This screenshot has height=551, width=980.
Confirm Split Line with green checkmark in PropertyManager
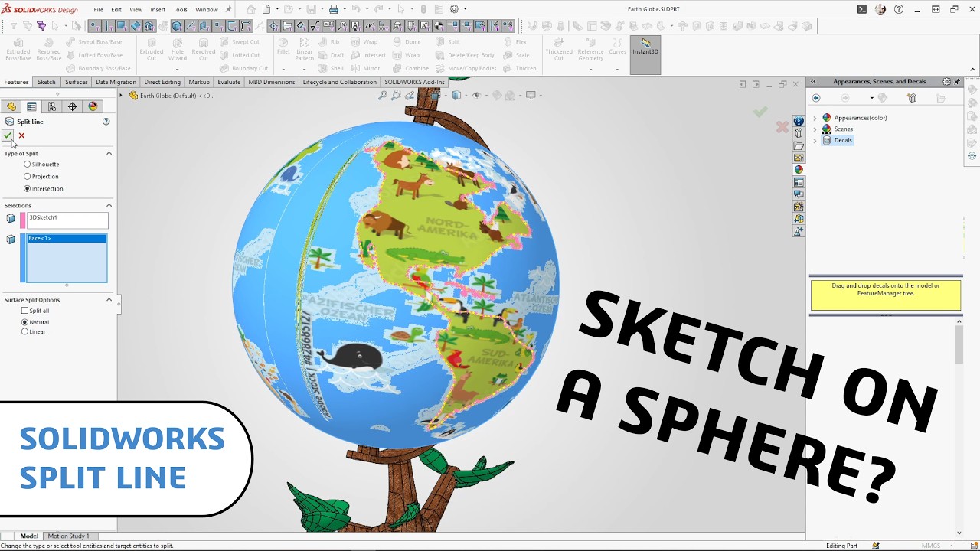coord(8,135)
